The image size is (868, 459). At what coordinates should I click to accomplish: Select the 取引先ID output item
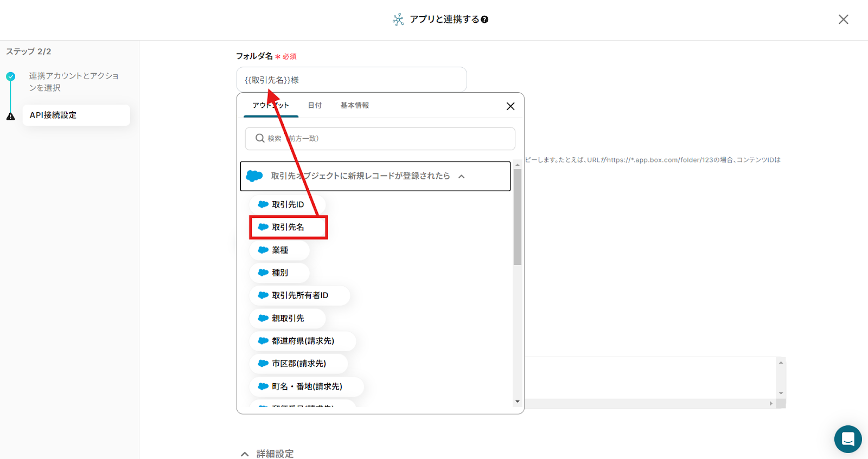[288, 204]
